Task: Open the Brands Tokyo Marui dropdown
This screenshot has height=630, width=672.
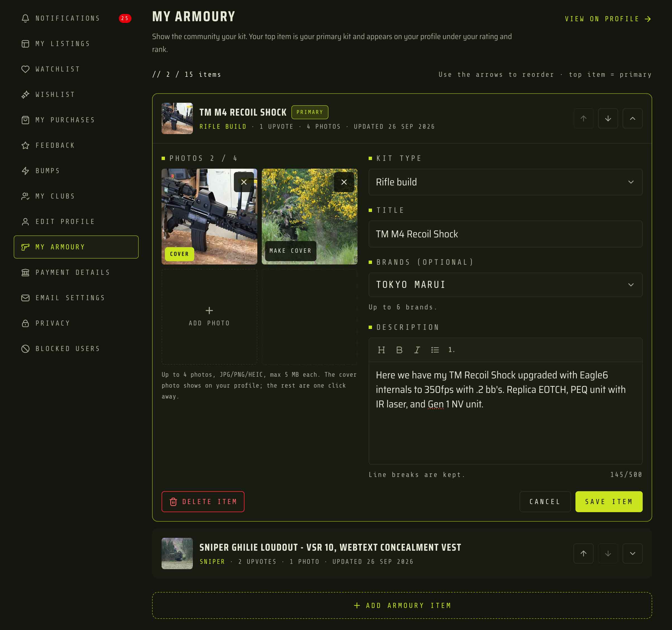Action: click(505, 285)
